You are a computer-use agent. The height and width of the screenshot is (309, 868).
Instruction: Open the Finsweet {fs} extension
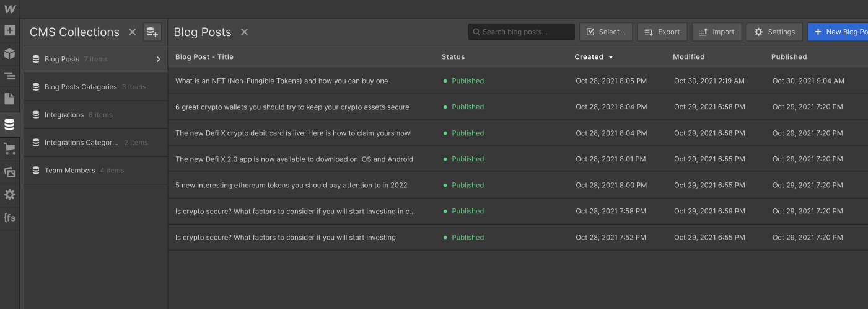[x=9, y=218]
